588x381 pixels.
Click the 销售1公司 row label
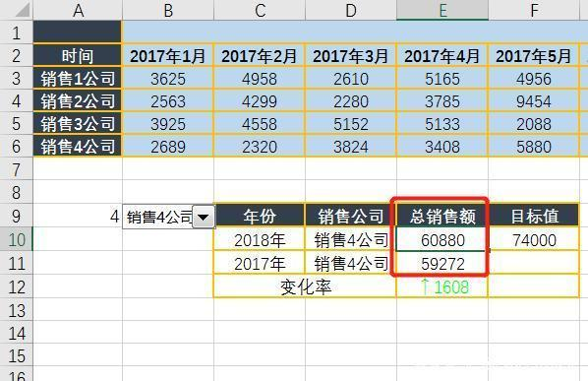click(78, 79)
